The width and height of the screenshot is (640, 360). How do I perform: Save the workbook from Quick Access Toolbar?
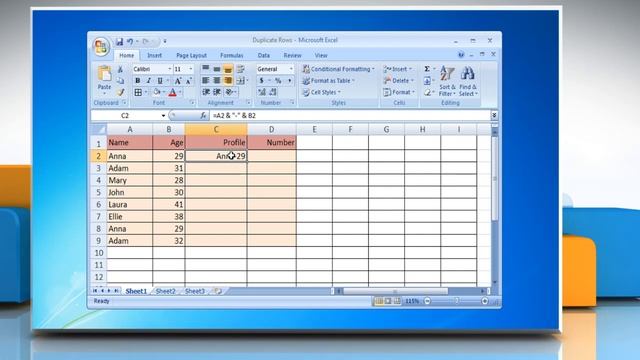click(x=119, y=41)
